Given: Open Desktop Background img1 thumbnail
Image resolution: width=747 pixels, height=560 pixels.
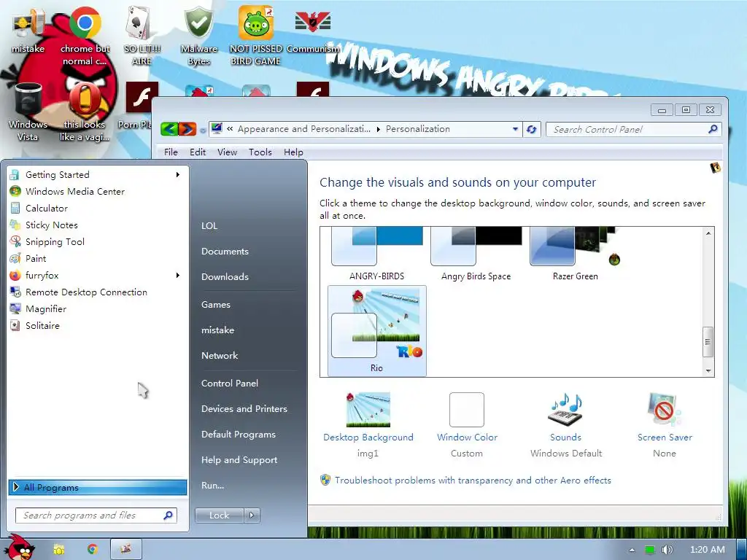Looking at the screenshot, I should (368, 410).
